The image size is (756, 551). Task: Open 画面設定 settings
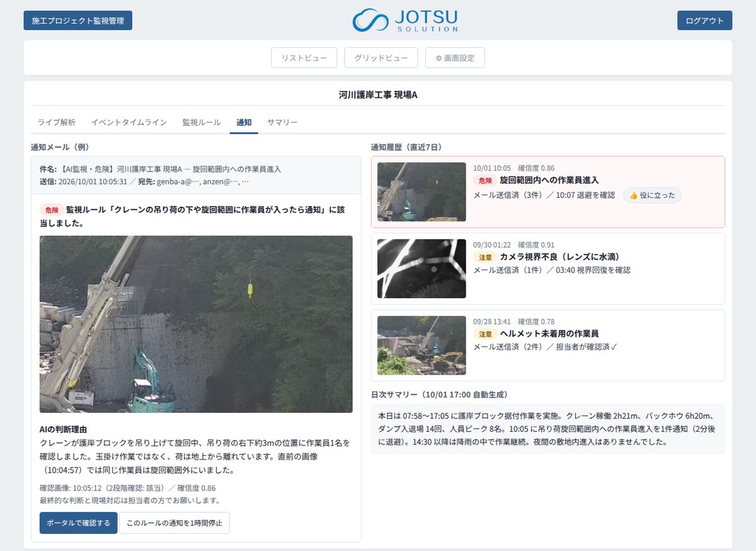pyautogui.click(x=455, y=58)
